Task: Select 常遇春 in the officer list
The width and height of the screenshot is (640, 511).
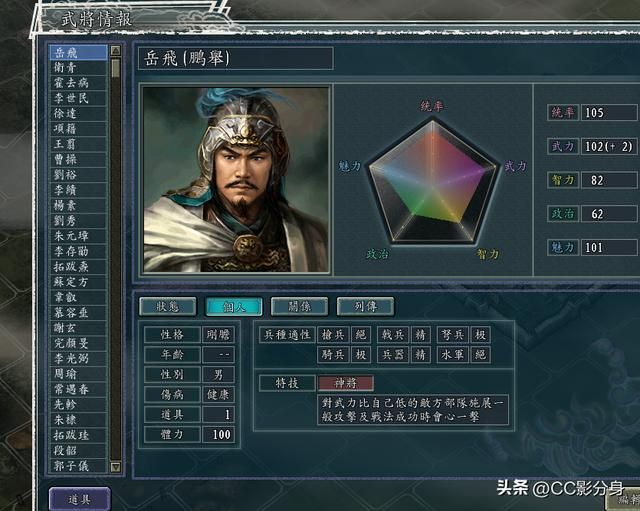Action: (78, 389)
